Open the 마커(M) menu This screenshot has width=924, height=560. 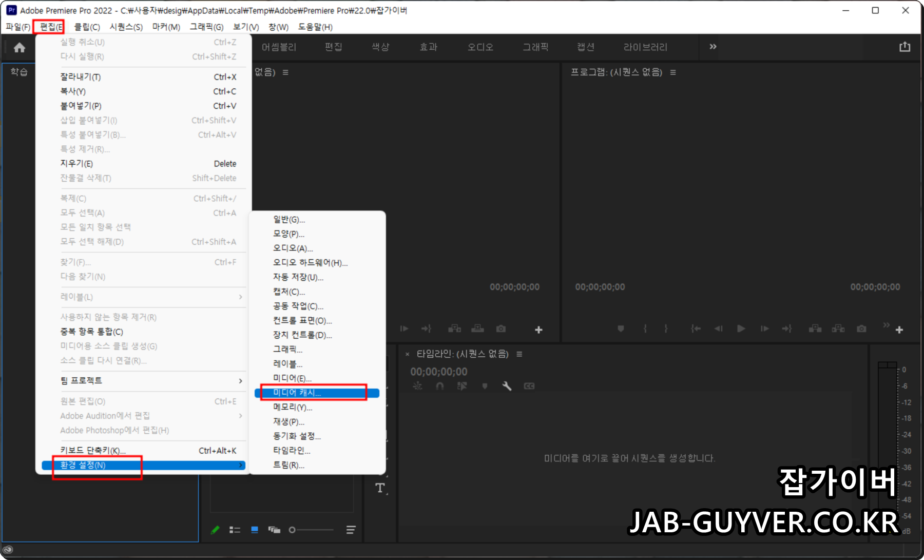pos(166,27)
